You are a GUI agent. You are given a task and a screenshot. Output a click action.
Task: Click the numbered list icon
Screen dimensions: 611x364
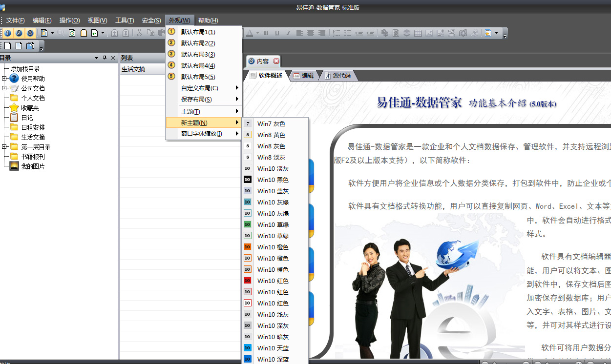[x=337, y=33]
